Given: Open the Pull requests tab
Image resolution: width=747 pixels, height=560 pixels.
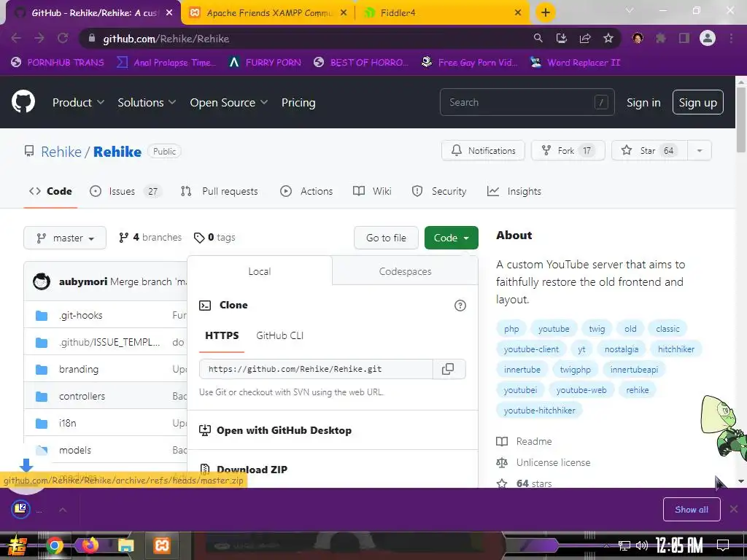Looking at the screenshot, I should coord(219,192).
